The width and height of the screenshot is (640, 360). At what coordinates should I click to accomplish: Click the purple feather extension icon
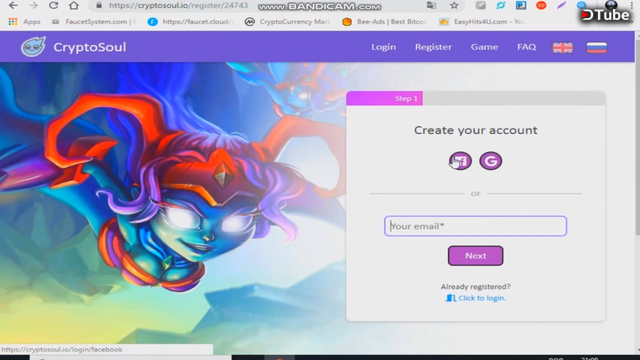click(x=562, y=6)
